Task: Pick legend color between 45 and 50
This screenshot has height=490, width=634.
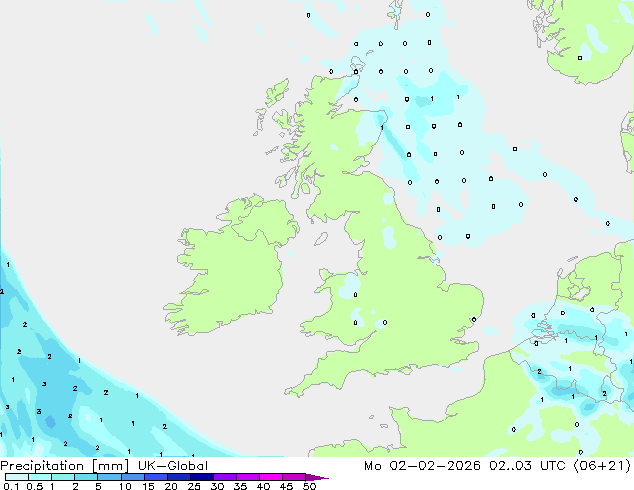Action: pyautogui.click(x=294, y=477)
